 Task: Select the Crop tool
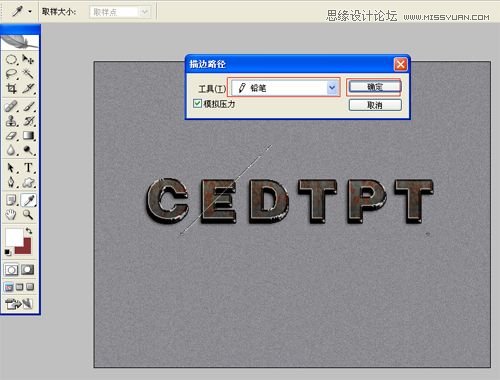pos(11,88)
